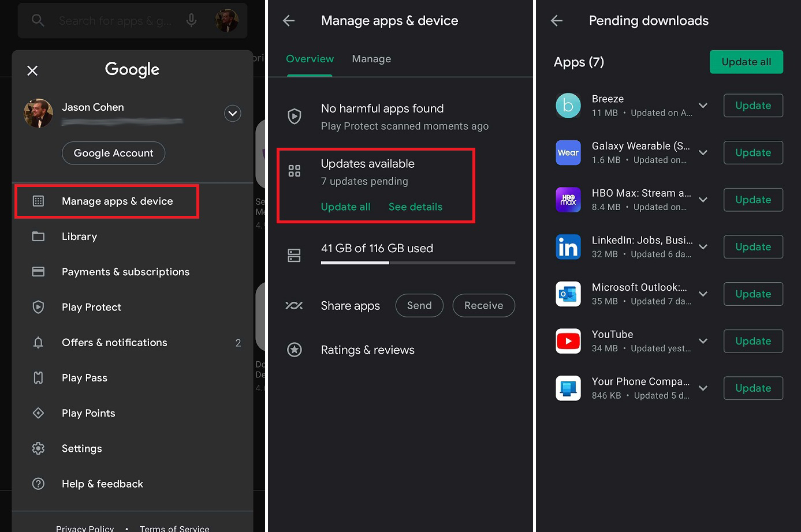
Task: Click the YouTube app icon
Action: click(x=568, y=341)
